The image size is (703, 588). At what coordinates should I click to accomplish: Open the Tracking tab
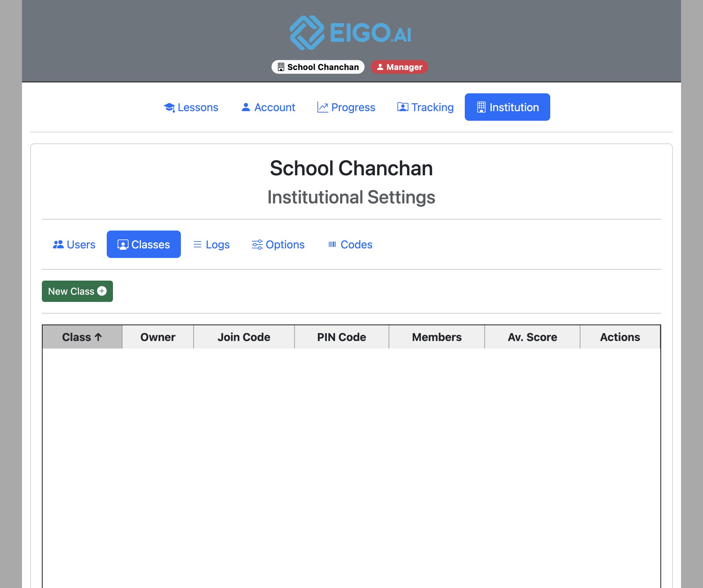tap(425, 107)
